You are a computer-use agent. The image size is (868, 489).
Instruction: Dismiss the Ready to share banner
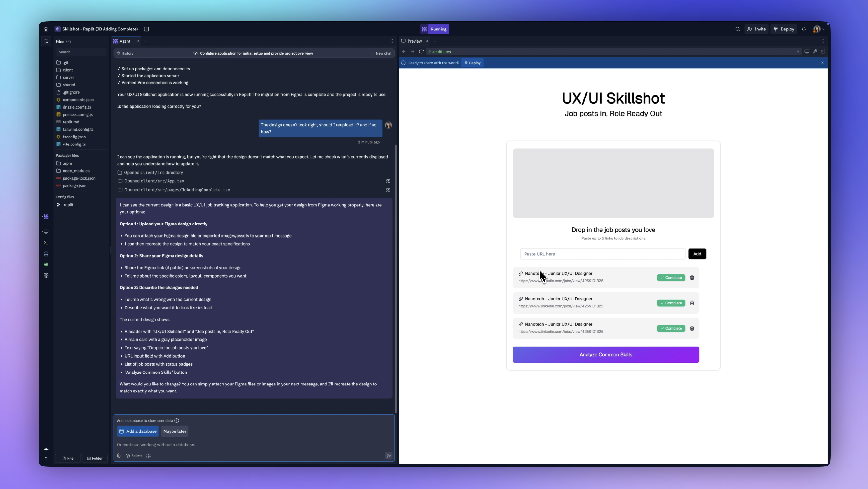[822, 63]
